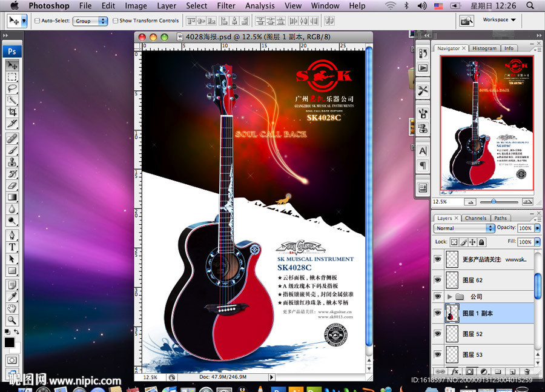Select the Pen tool
Screen dimensions: 545x392
[x=12, y=236]
